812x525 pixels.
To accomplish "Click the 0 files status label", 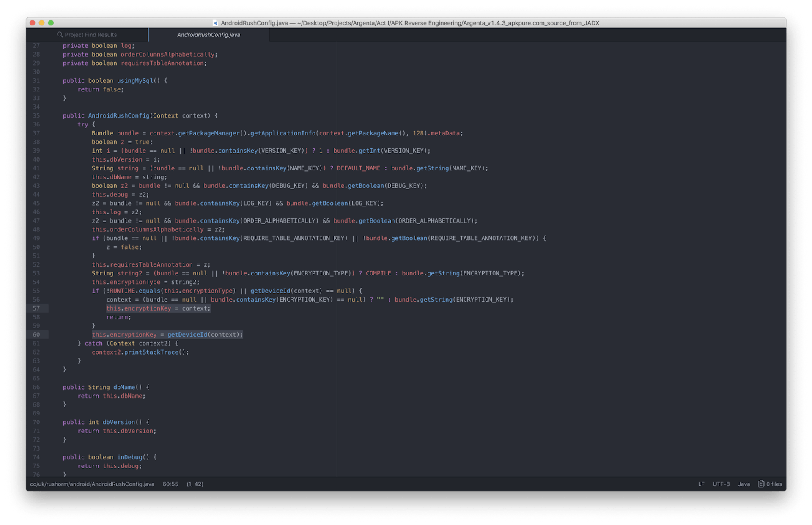I will point(774,484).
